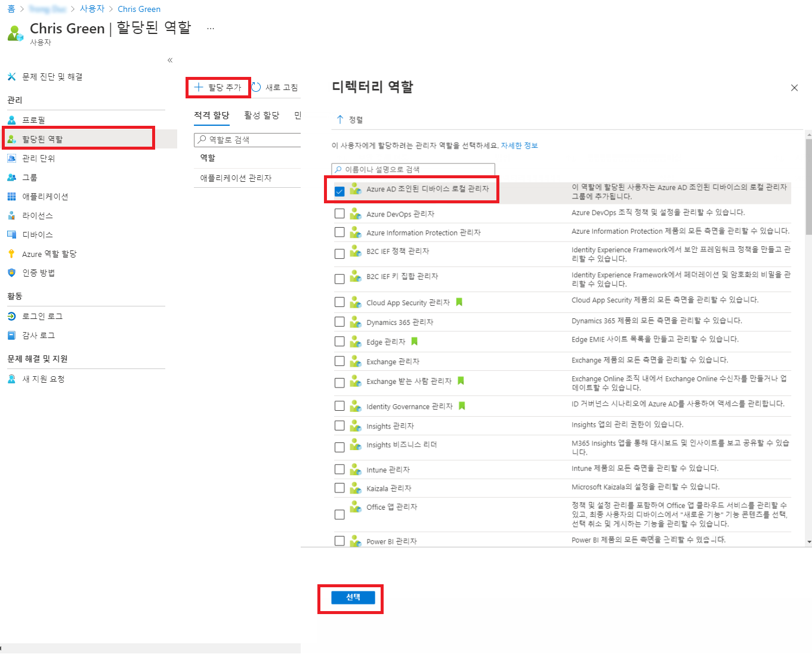The height and width of the screenshot is (657, 812).
Task: Check the Cloud App Security 관리자 checkbox
Action: pos(339,302)
